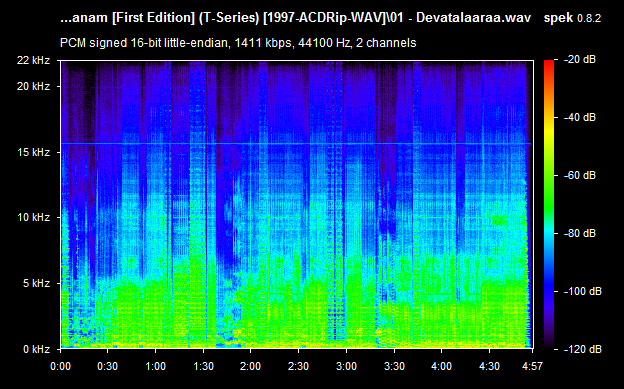
Task: Click the spectrogram plot area
Action: pyautogui.click(x=296, y=205)
